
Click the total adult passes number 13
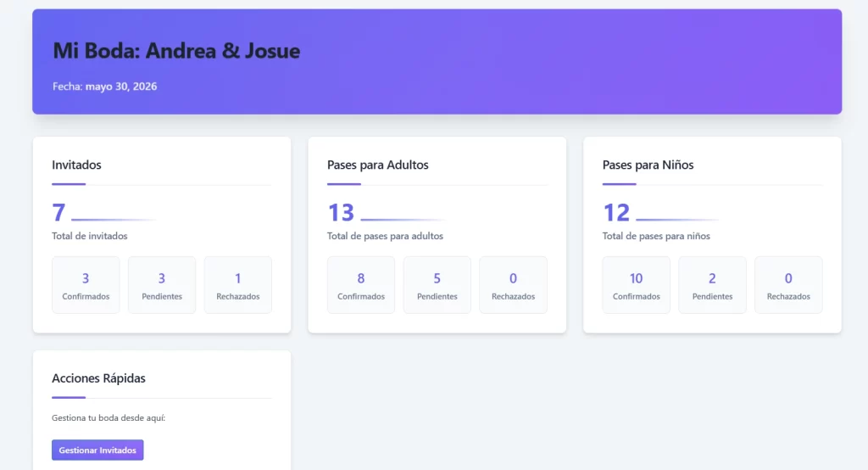pyautogui.click(x=341, y=212)
